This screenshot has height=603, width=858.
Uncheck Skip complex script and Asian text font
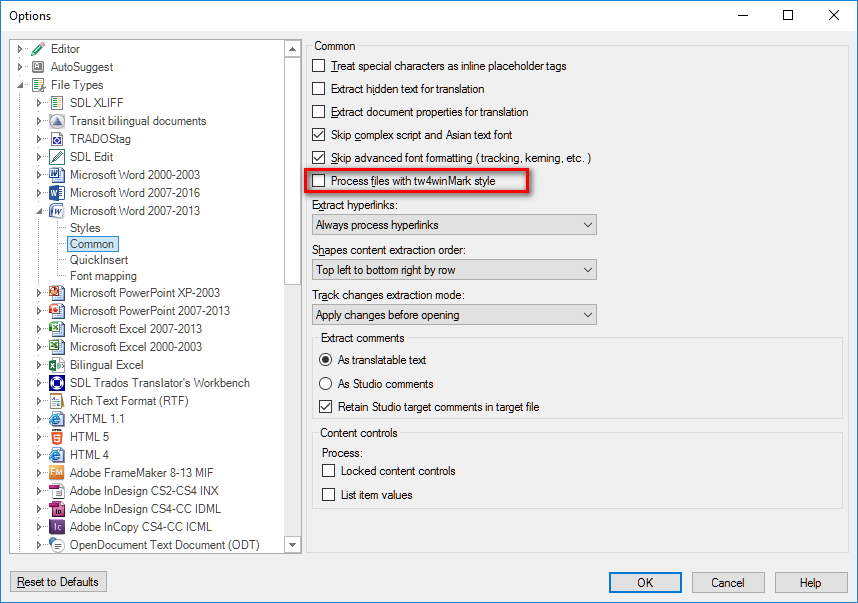318,135
